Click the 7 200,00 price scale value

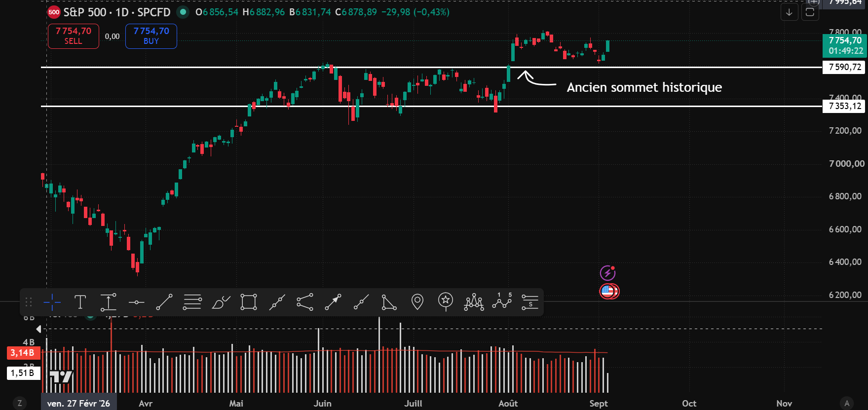click(845, 131)
